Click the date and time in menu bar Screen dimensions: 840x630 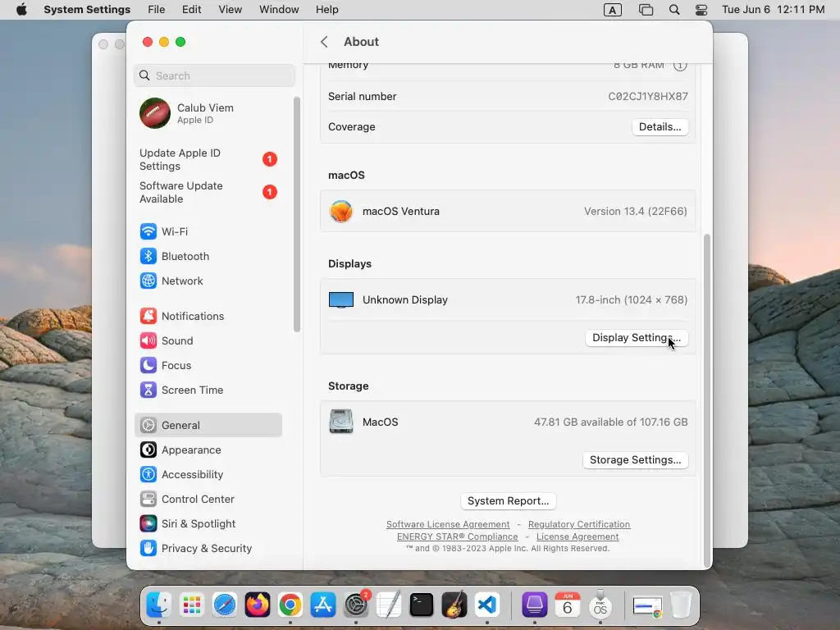tap(773, 10)
